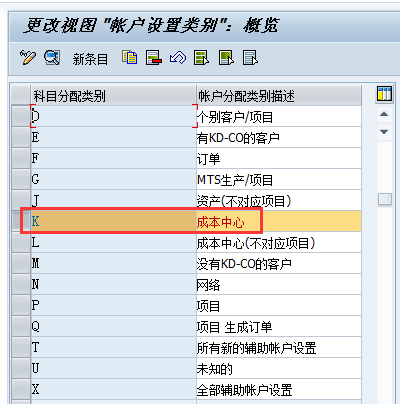Select row selector for N
This screenshot has height=404, width=400.
coord(21,284)
